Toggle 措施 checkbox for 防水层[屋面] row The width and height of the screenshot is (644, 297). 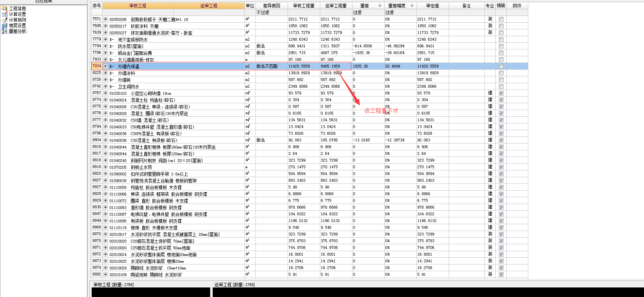[x=501, y=46]
